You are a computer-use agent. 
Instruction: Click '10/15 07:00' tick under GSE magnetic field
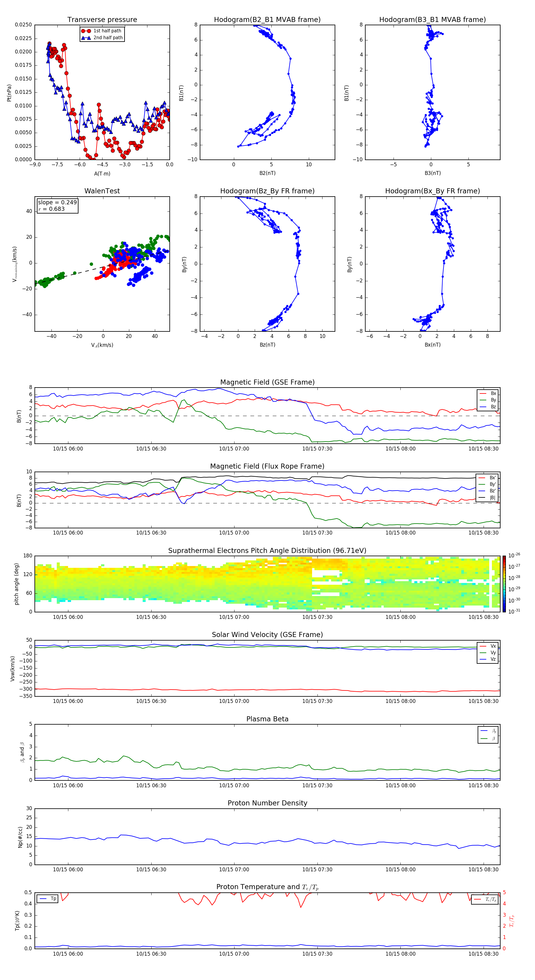[x=234, y=449]
